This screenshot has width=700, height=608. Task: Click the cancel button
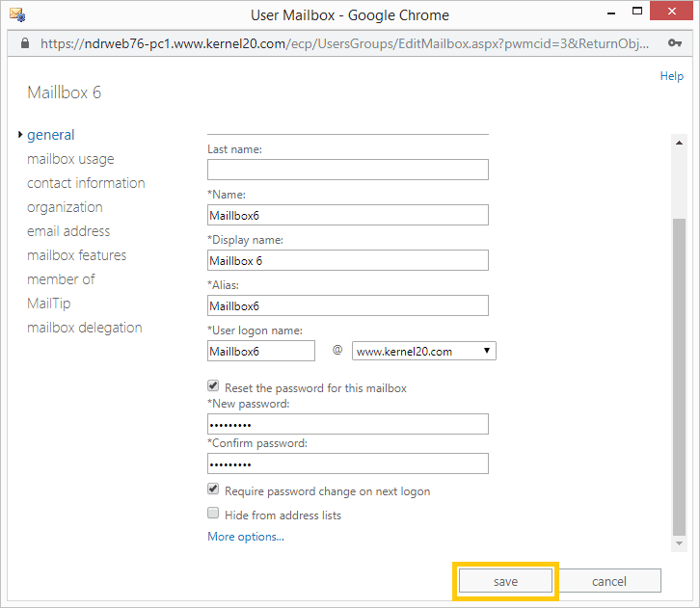tap(609, 581)
